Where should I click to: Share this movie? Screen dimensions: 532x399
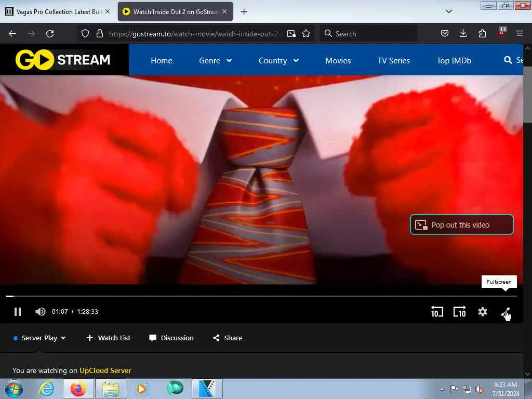click(228, 338)
